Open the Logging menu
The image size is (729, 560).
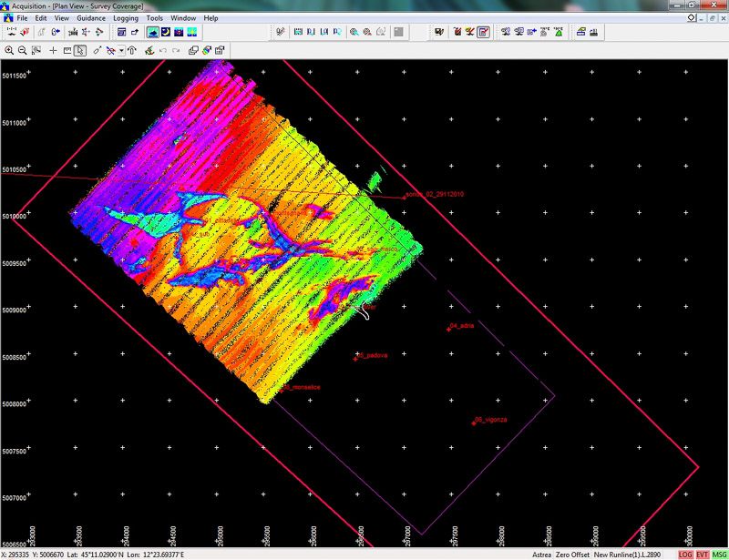[126, 18]
